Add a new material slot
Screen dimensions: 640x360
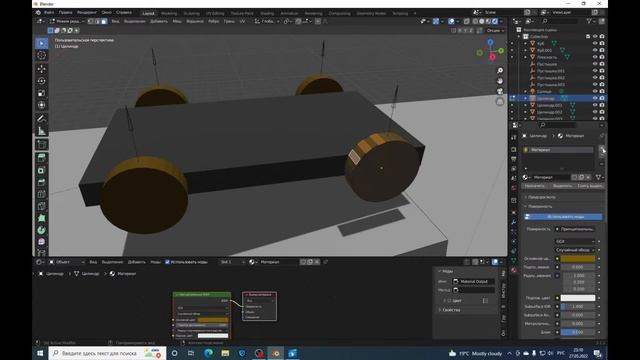[602, 149]
